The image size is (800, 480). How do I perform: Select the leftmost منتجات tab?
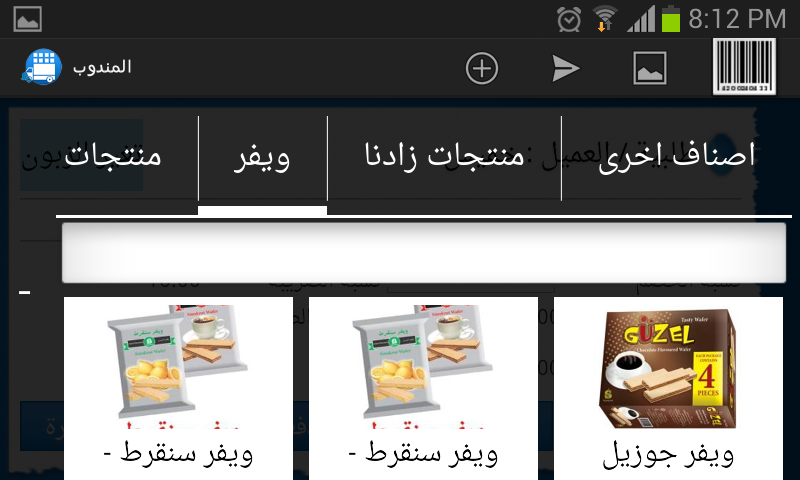click(x=113, y=158)
